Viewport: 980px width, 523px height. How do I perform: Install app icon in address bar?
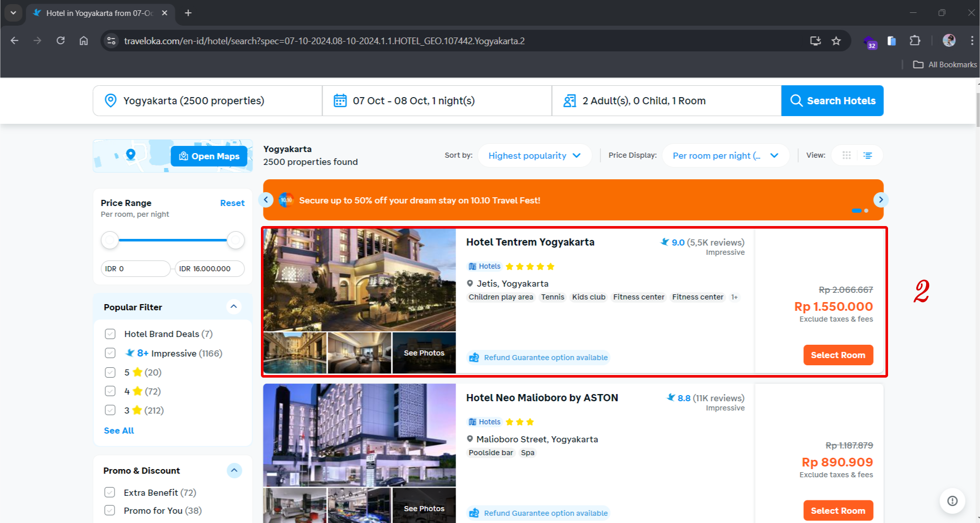[815, 41]
